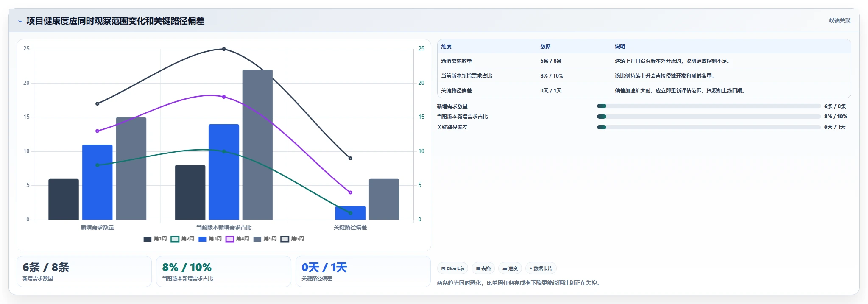Toggle 第6周 legend item

click(293, 239)
